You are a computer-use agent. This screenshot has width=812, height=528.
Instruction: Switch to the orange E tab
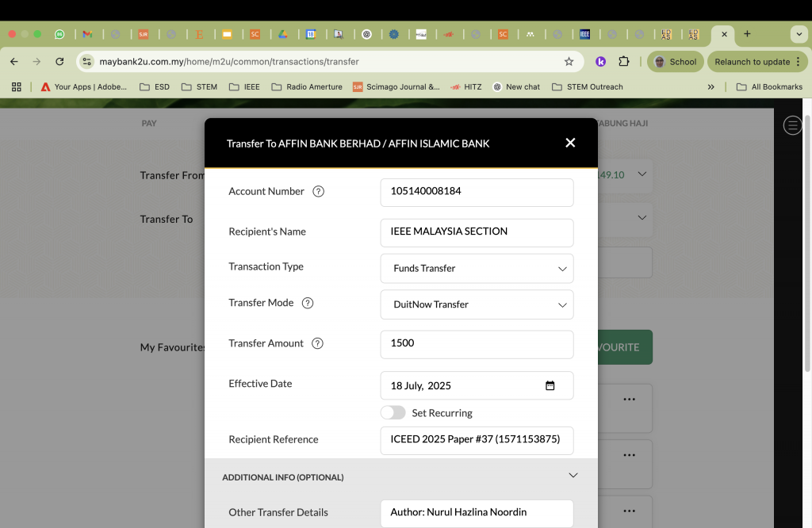pos(199,34)
